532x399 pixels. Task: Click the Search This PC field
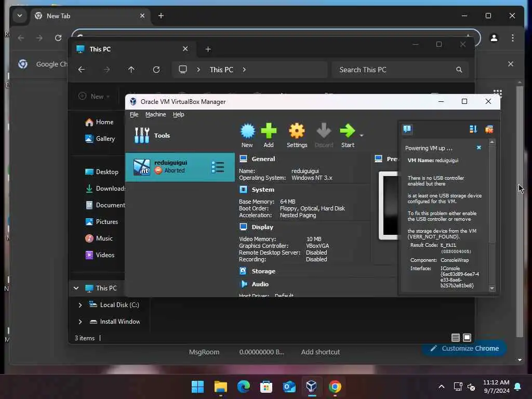(401, 70)
